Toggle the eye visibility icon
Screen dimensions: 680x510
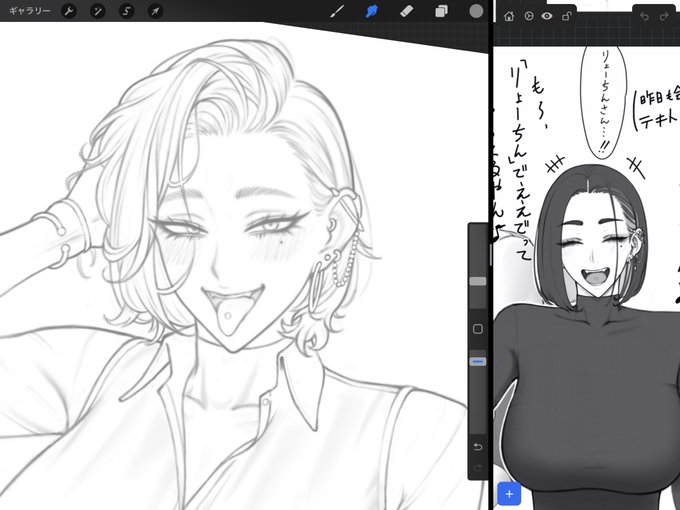pyautogui.click(x=547, y=16)
